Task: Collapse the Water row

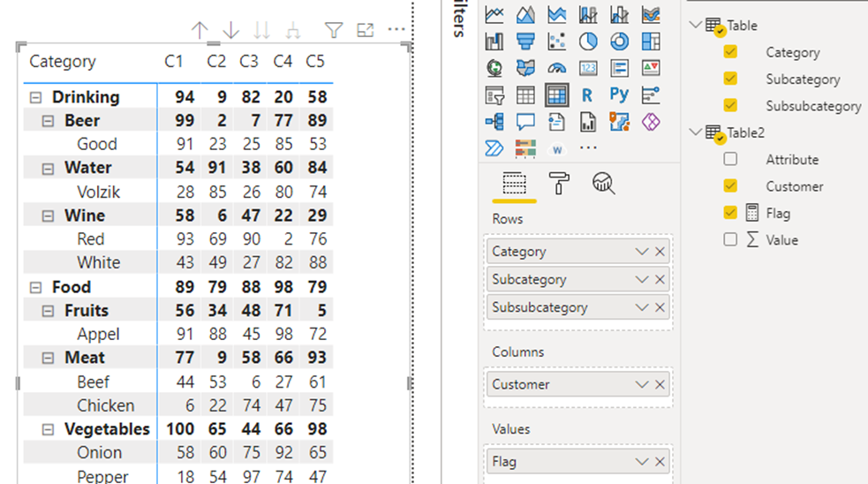Action: click(x=49, y=169)
